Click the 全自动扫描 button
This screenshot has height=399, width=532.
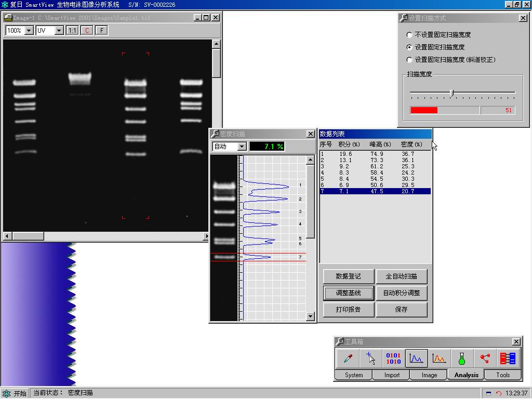(401, 276)
